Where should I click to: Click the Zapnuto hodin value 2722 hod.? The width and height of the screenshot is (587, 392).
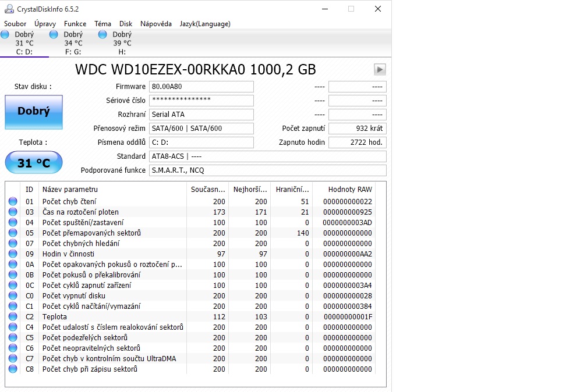pyautogui.click(x=358, y=142)
